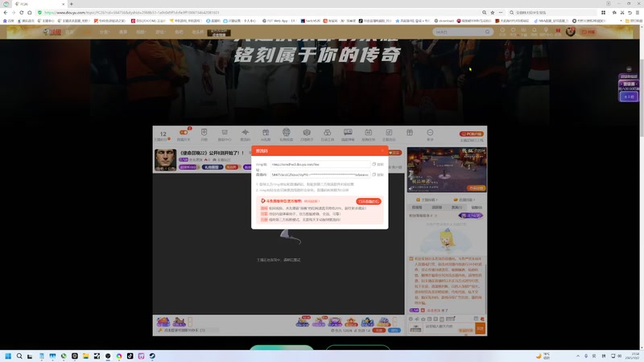Open the more (three dots) circle icon
Viewport: 644px width, 362px height.
(x=430, y=132)
